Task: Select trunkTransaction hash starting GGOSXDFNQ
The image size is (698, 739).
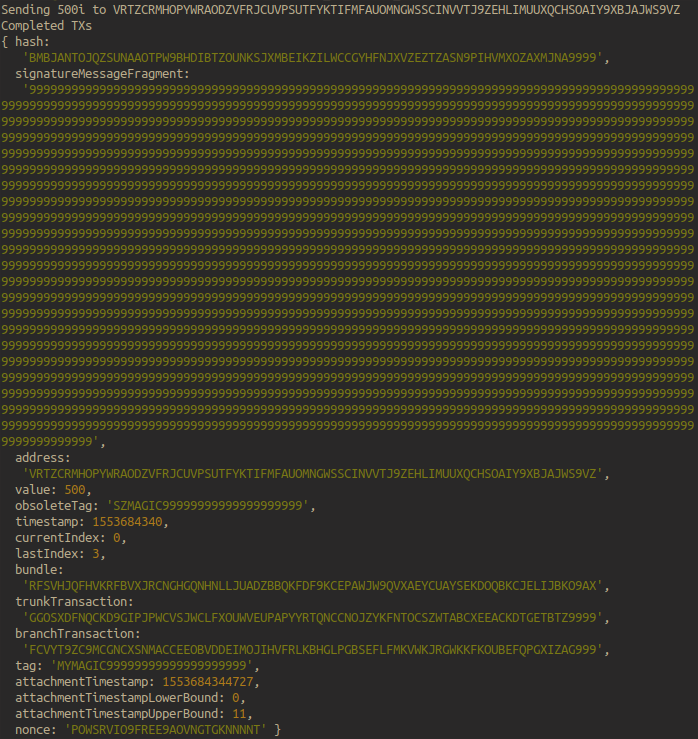Action: click(312, 618)
